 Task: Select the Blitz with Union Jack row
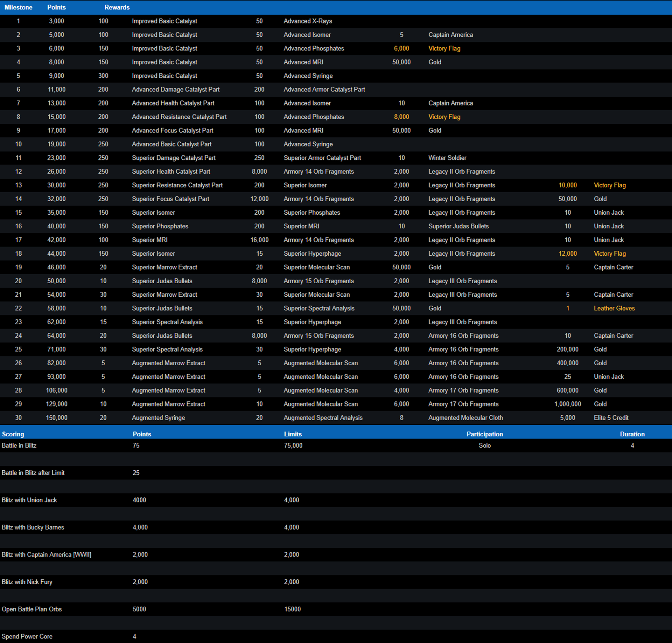(29, 500)
